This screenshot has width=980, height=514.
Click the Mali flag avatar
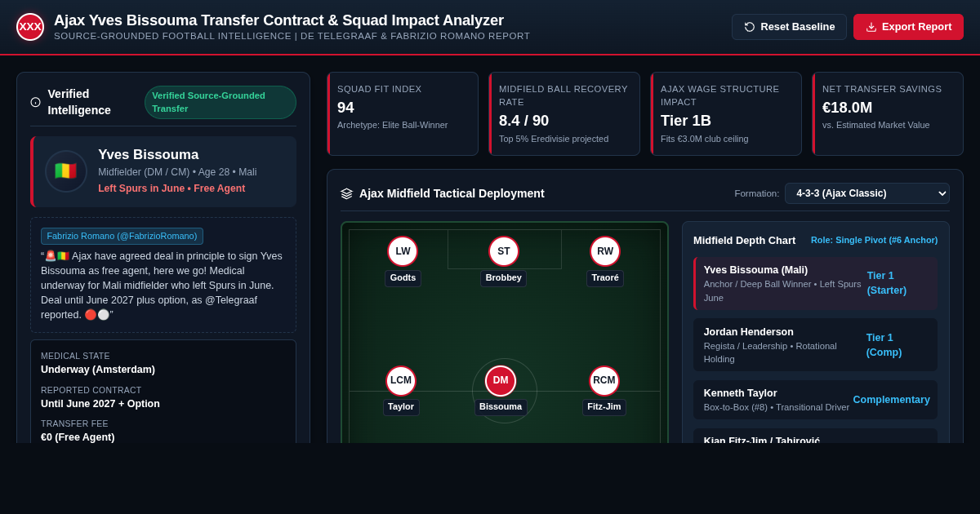coord(66,171)
